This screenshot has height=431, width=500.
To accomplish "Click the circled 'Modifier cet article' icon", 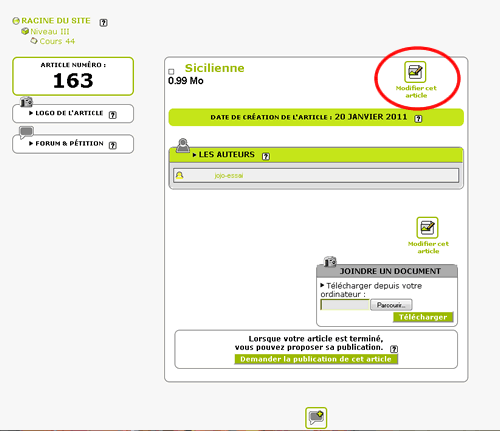I will coord(415,72).
